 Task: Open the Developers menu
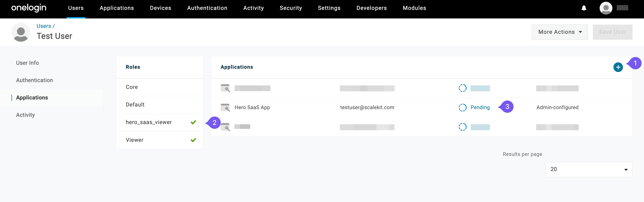point(371,8)
